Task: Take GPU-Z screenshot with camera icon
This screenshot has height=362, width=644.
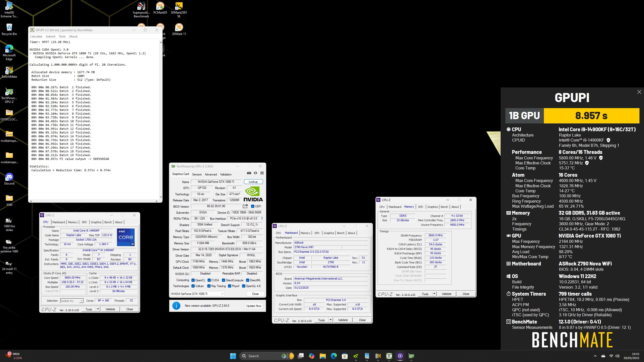Action: coord(249,173)
